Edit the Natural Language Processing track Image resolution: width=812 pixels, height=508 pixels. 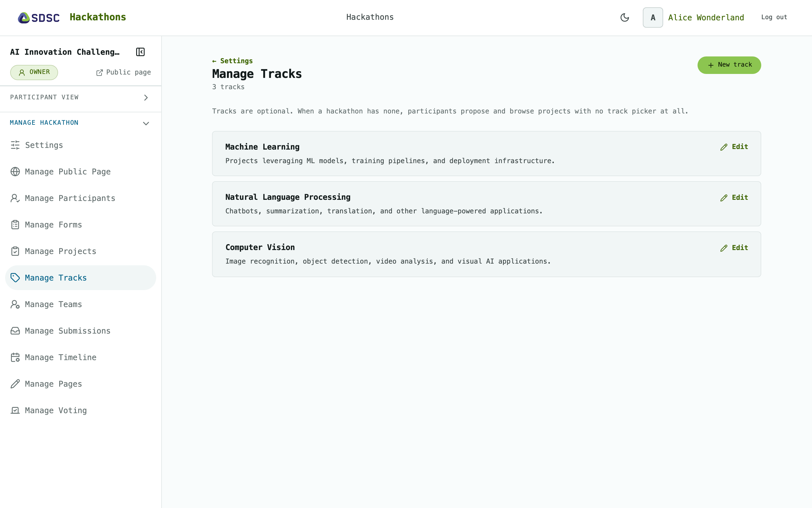click(x=734, y=198)
